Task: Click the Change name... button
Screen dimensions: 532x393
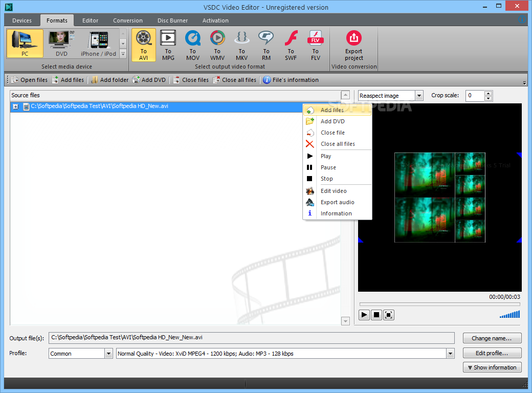Action: click(x=492, y=338)
